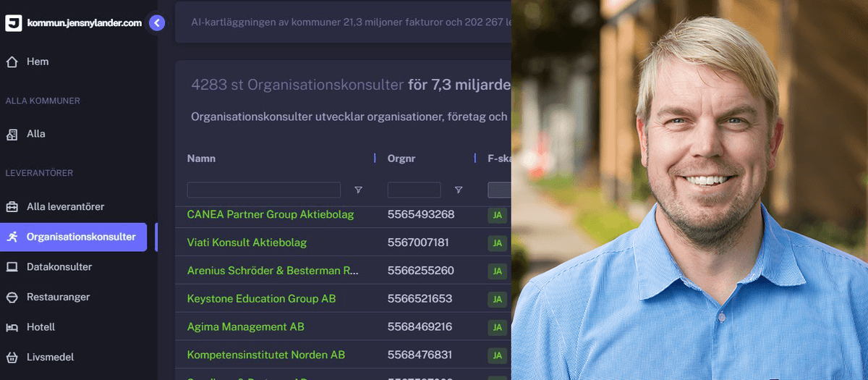Click the bed icon beside Hotell
This screenshot has width=868, height=380.
pos(12,327)
